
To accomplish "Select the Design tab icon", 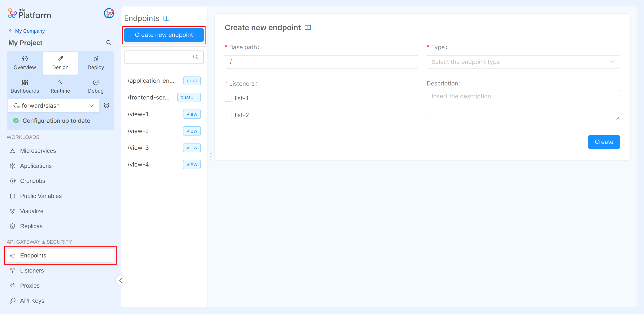I will [60, 58].
